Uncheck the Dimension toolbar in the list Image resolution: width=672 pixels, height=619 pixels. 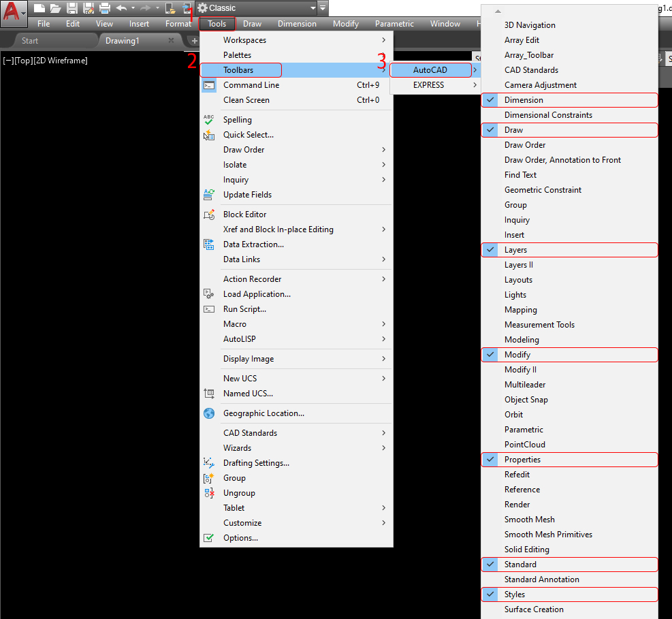tap(569, 100)
